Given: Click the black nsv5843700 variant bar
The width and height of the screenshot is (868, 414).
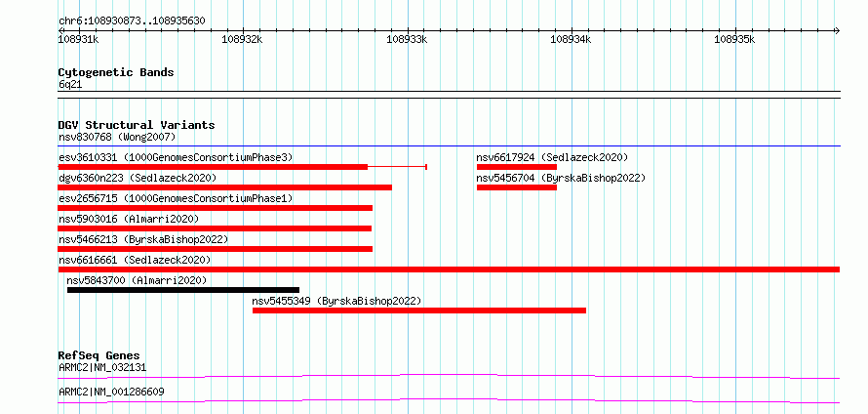Looking at the screenshot, I should coord(183,290).
